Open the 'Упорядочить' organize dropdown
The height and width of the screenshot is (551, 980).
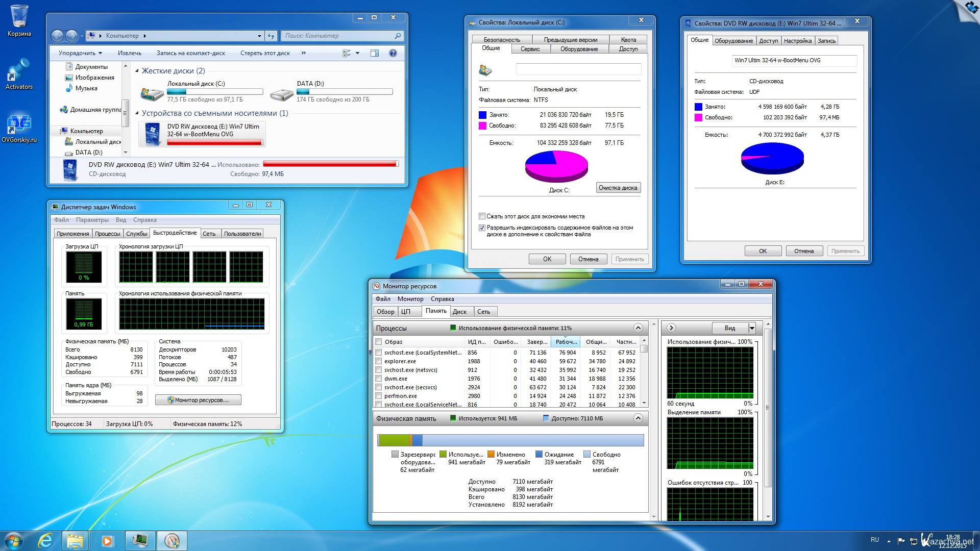(80, 53)
